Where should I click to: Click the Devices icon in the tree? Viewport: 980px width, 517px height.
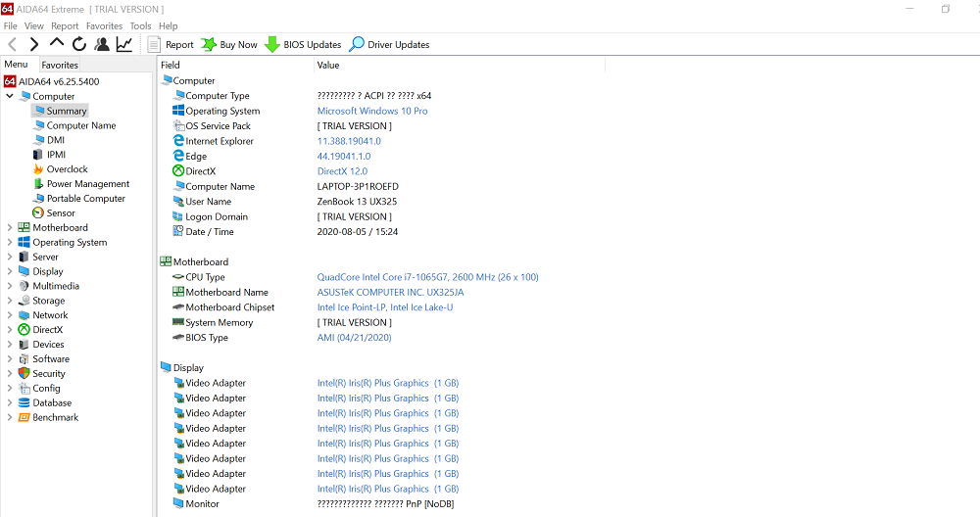pos(24,344)
